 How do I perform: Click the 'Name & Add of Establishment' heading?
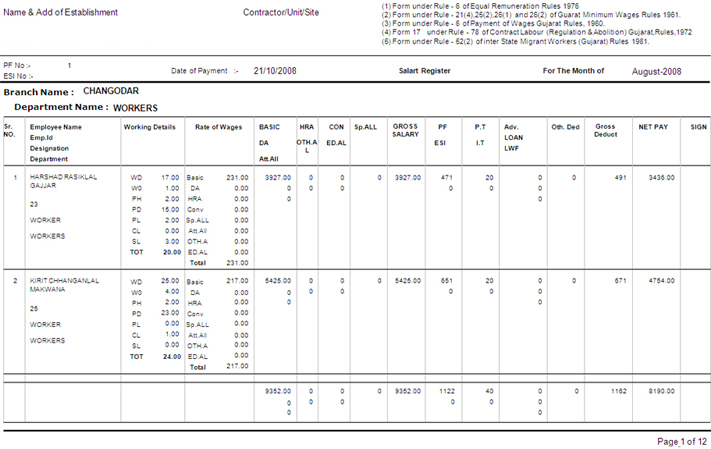(x=61, y=13)
